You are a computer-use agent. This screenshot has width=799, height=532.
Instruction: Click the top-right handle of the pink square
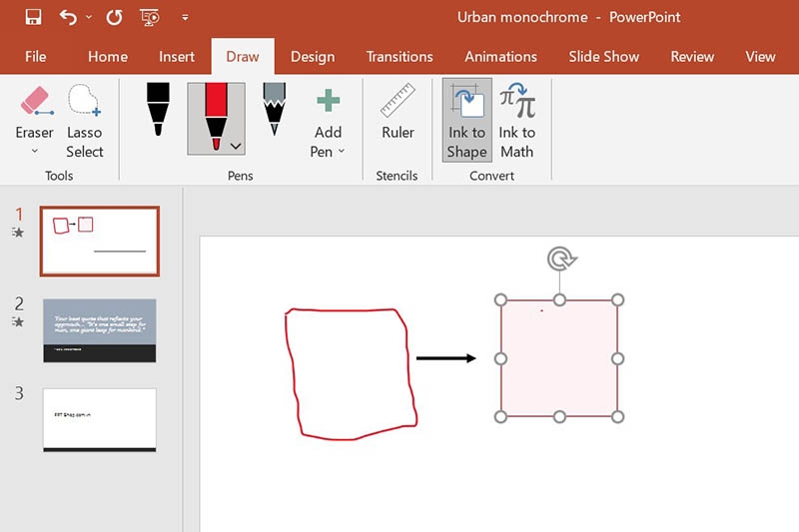click(618, 299)
